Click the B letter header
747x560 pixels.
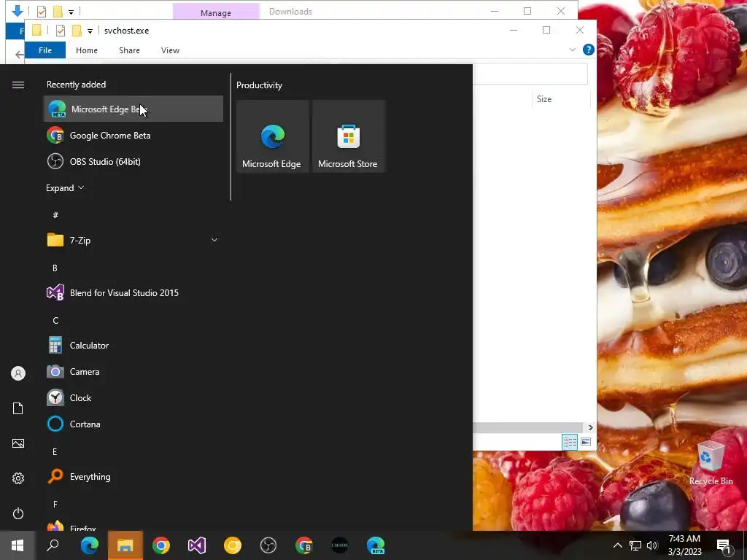[55, 268]
